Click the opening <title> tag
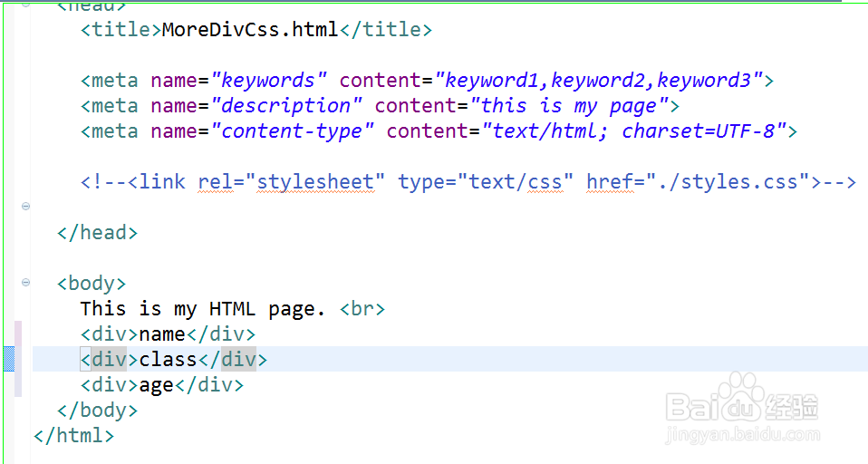Viewport: 868px width, 464px height. tap(121, 29)
